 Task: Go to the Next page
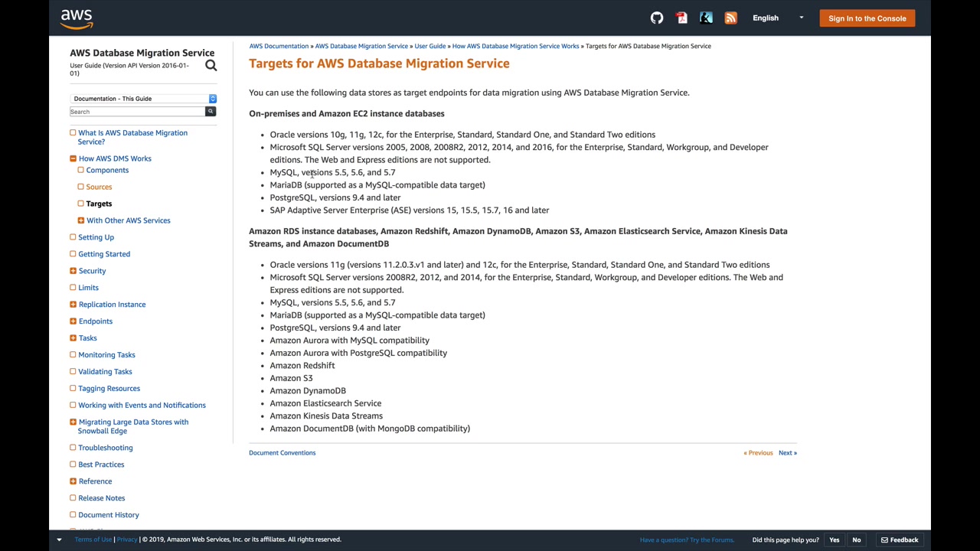click(x=788, y=453)
